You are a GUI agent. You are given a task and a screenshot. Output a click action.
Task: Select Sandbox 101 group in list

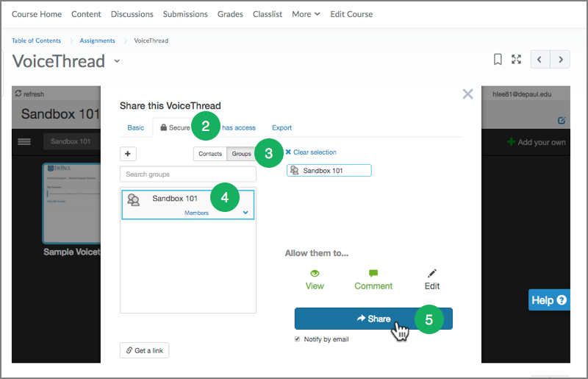188,205
